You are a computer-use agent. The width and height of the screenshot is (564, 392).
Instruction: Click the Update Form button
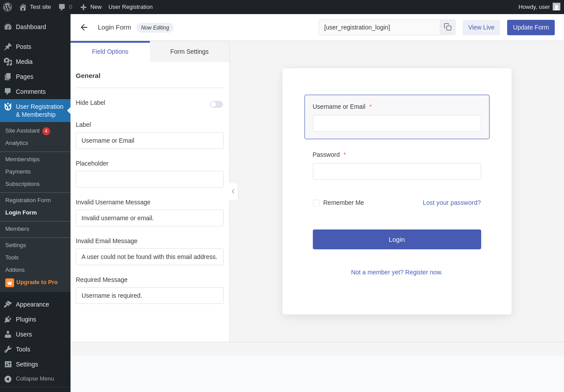coord(531,27)
